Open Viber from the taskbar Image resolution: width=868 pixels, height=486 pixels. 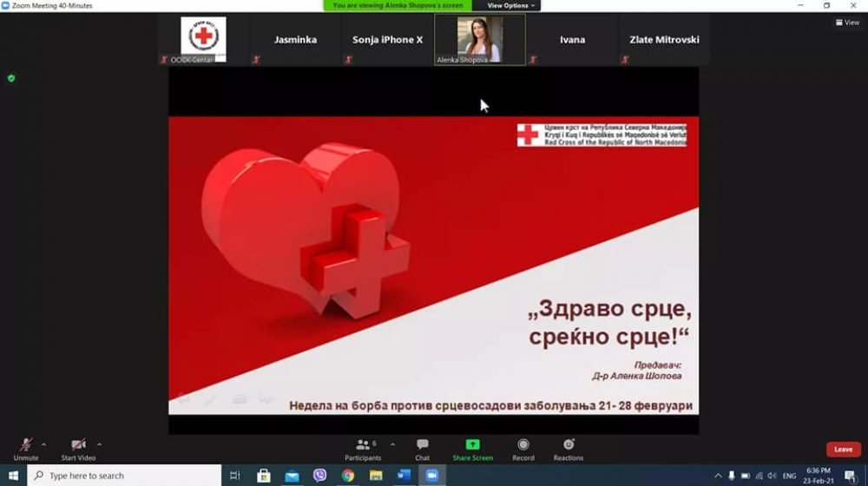pos(320,476)
